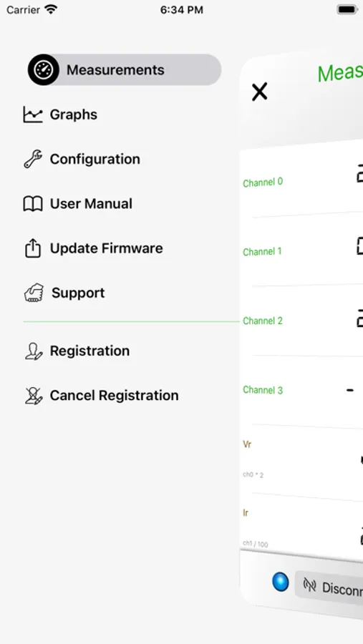Tap the Vr ch0 * 2 row
Viewport: 363px width, 644px height.
click(x=301, y=461)
